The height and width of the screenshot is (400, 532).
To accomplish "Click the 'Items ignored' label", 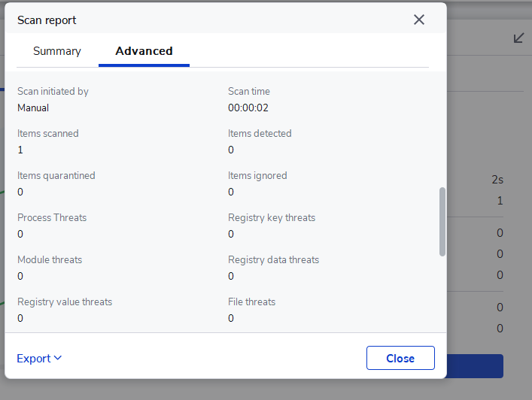I will (x=257, y=176).
